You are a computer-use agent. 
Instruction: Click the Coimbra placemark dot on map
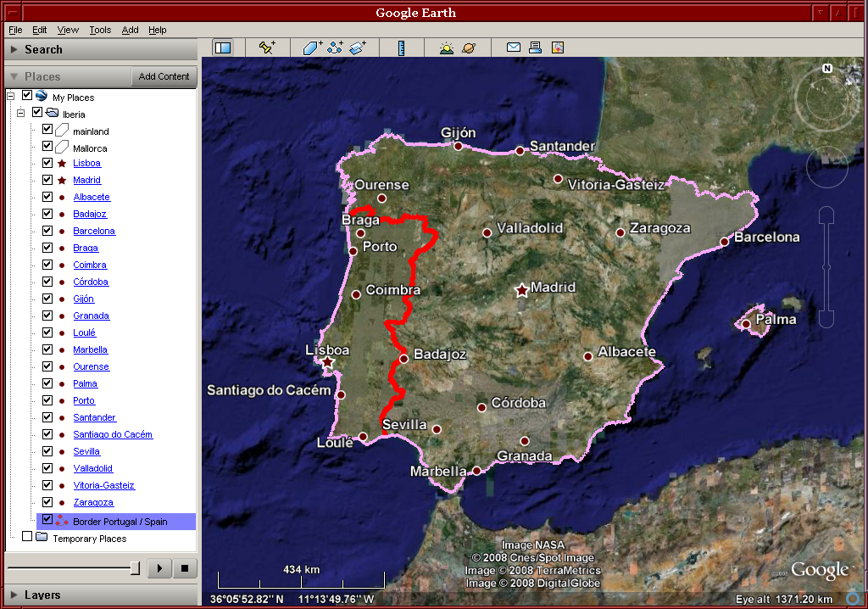357,295
